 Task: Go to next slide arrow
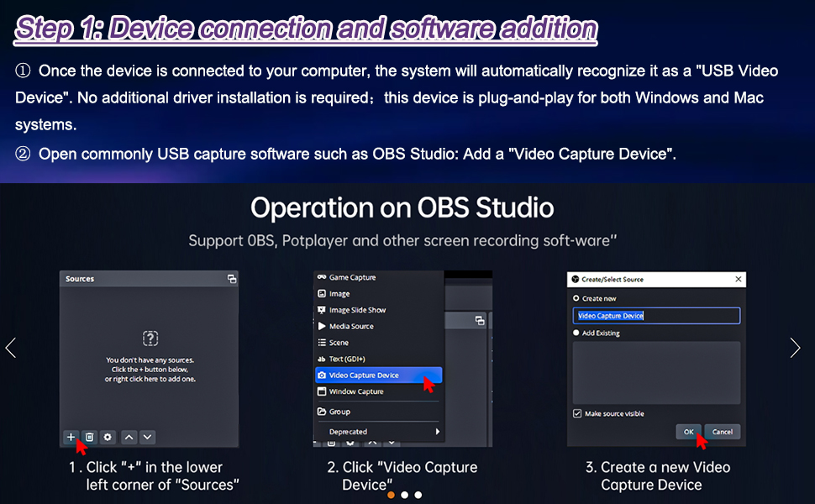(x=795, y=348)
